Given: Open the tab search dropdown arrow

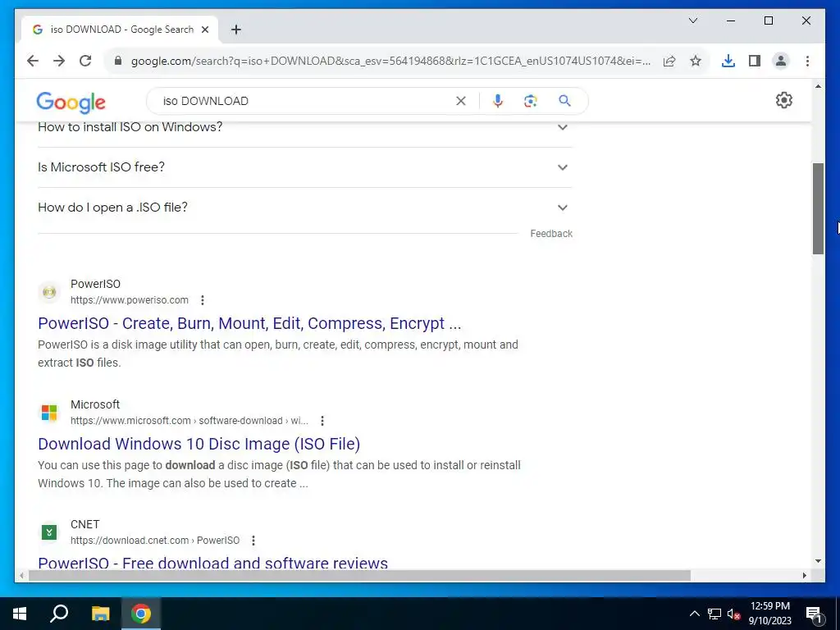Looking at the screenshot, I should [x=692, y=21].
